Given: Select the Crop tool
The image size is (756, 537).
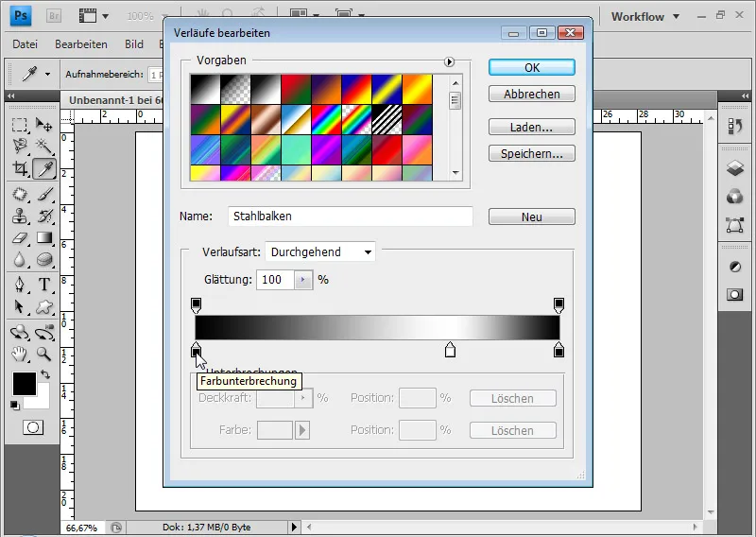Looking at the screenshot, I should tap(19, 168).
